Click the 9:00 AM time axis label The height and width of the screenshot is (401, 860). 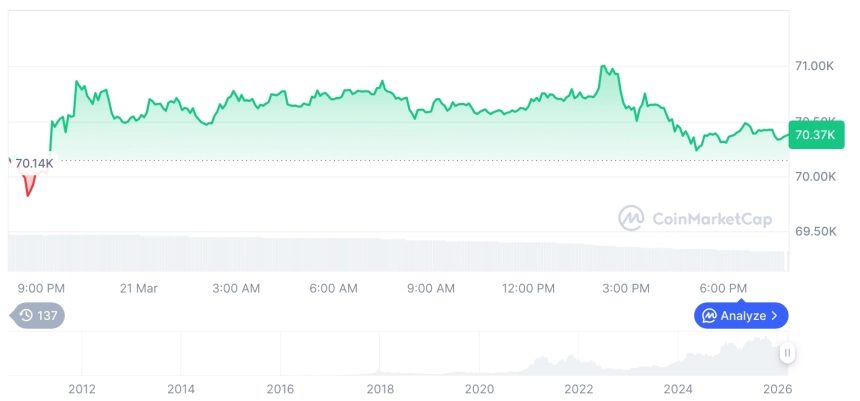coord(432,288)
